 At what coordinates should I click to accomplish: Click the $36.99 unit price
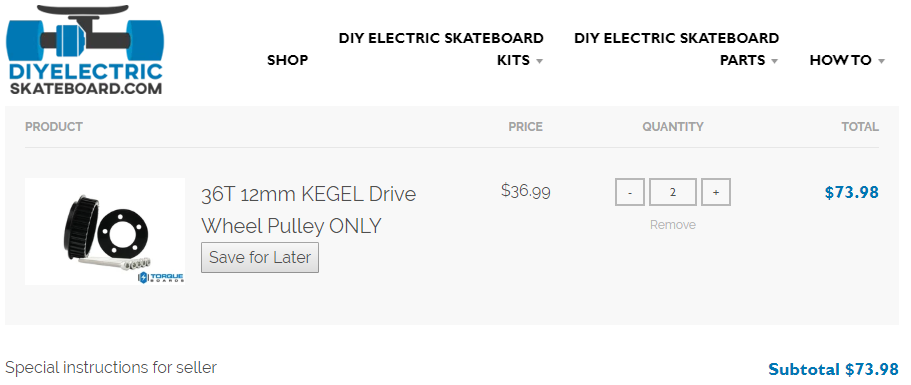[x=526, y=190]
